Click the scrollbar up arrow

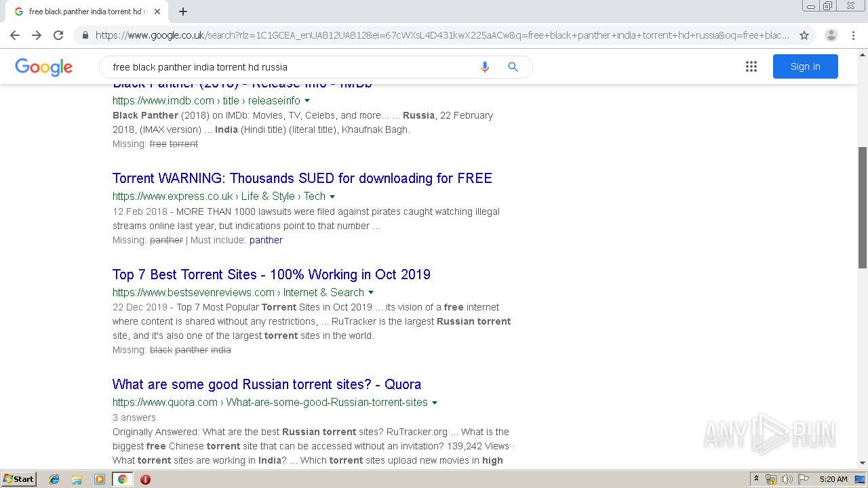(863, 54)
